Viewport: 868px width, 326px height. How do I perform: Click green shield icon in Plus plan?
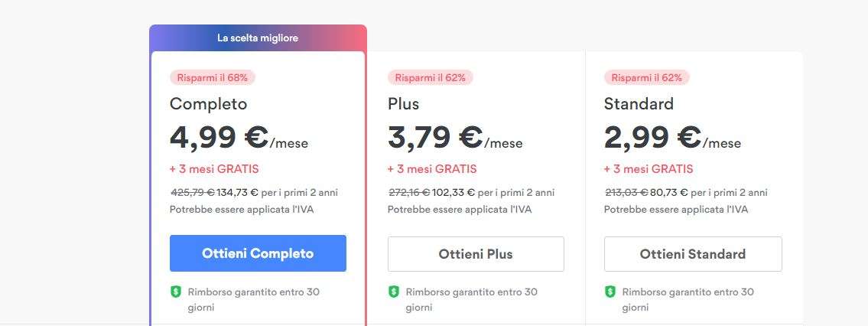[394, 292]
